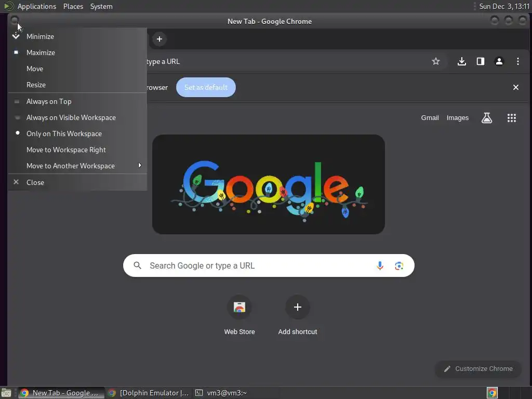Click the Set as default button
The height and width of the screenshot is (399, 532).
[x=206, y=87]
